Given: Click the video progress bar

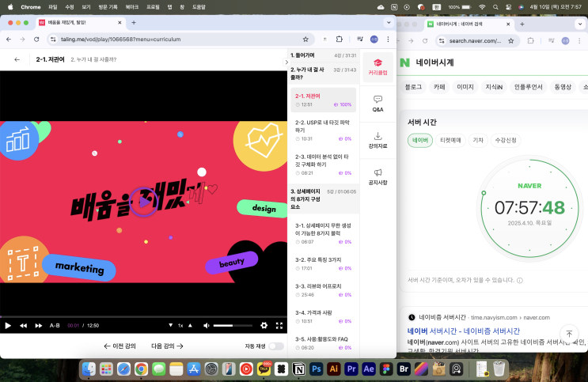Looking at the screenshot, I should point(143,317).
